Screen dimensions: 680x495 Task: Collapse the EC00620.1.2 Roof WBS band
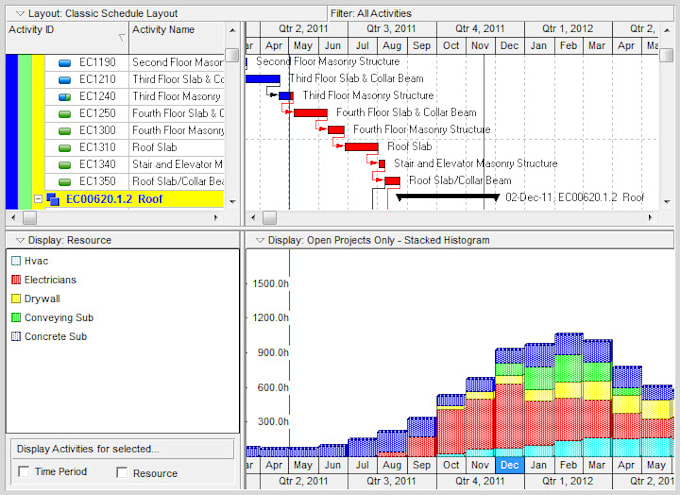tap(38, 199)
